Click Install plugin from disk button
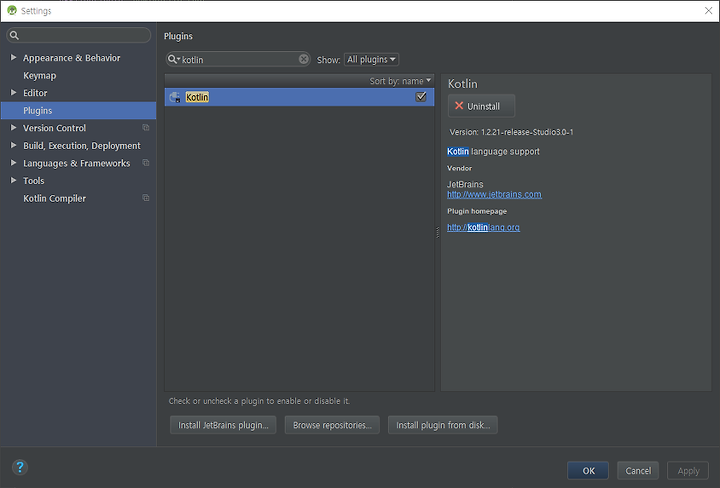 (x=443, y=425)
